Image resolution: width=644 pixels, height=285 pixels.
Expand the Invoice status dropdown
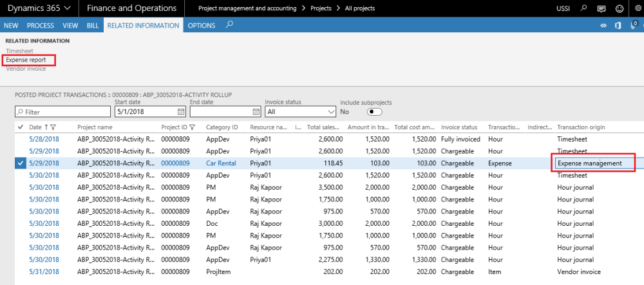click(x=330, y=112)
